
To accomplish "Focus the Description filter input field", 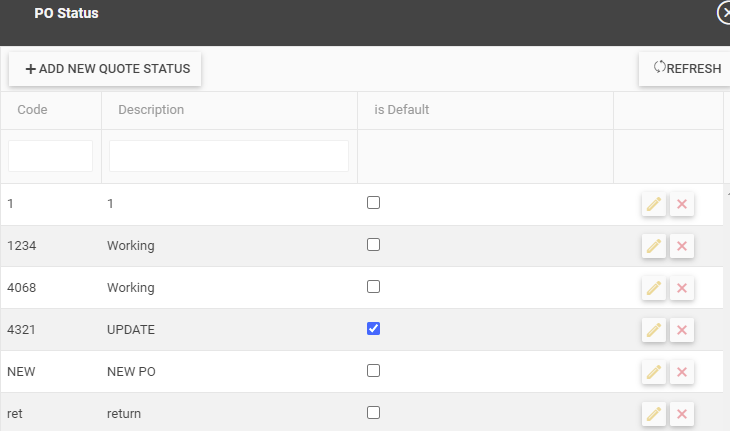I will point(229,156).
